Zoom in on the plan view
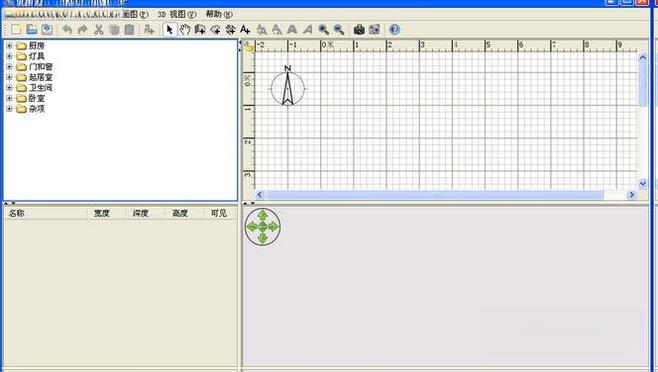This screenshot has width=658, height=372. (x=323, y=29)
